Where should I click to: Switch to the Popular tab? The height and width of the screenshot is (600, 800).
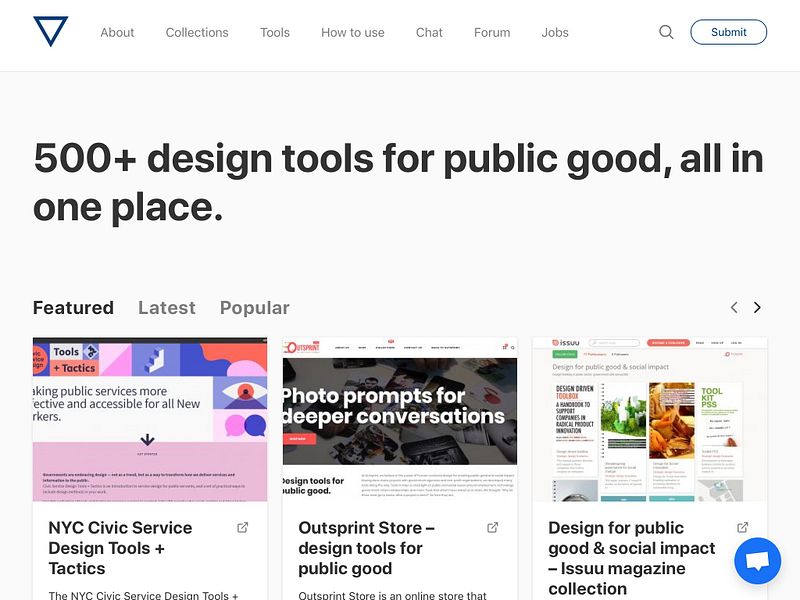pyautogui.click(x=255, y=308)
